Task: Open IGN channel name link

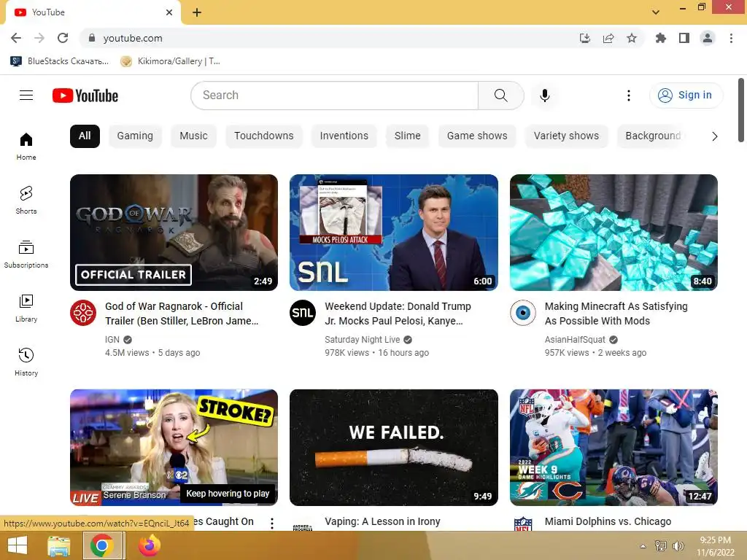Action: coord(112,340)
